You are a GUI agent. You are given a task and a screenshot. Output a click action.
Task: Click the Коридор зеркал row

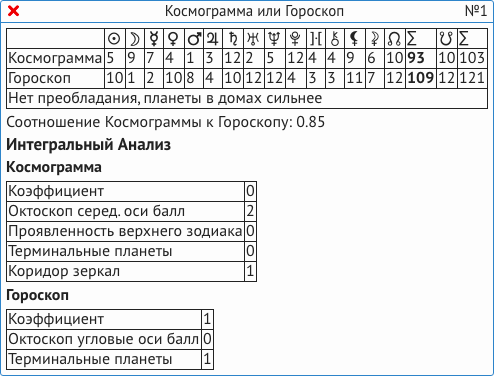[x=131, y=271]
